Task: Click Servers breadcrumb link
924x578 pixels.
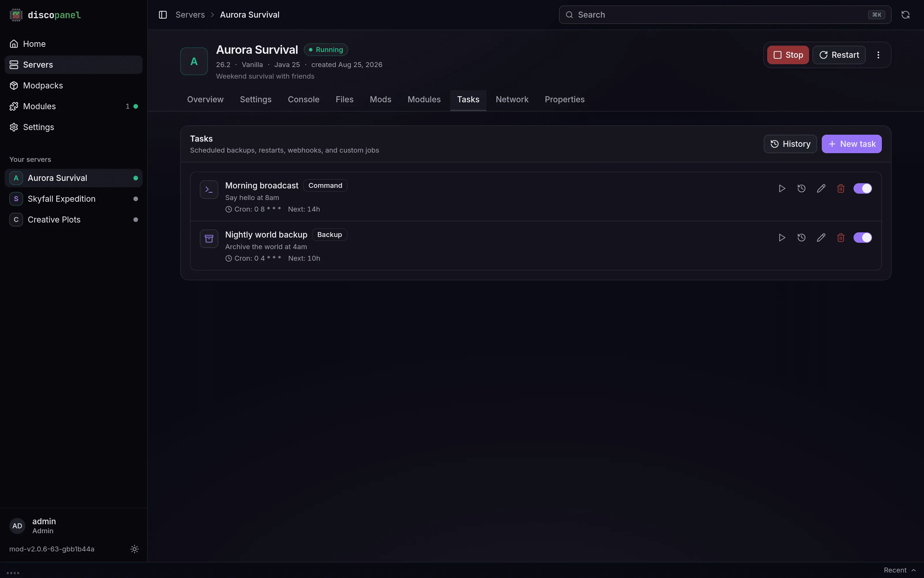Action: pyautogui.click(x=190, y=15)
